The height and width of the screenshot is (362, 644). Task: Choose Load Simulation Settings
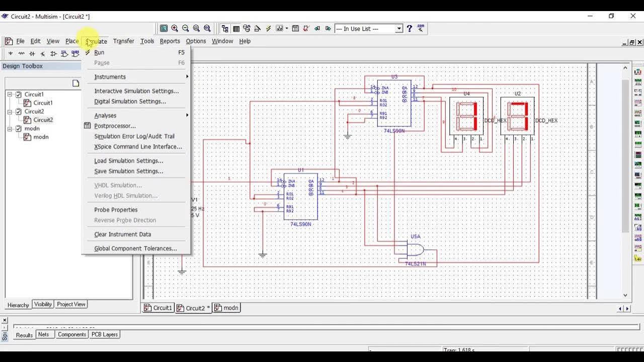(x=136, y=161)
